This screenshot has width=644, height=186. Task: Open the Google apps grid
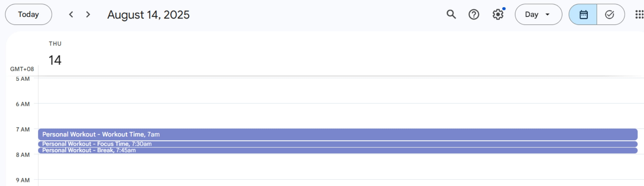point(639,14)
